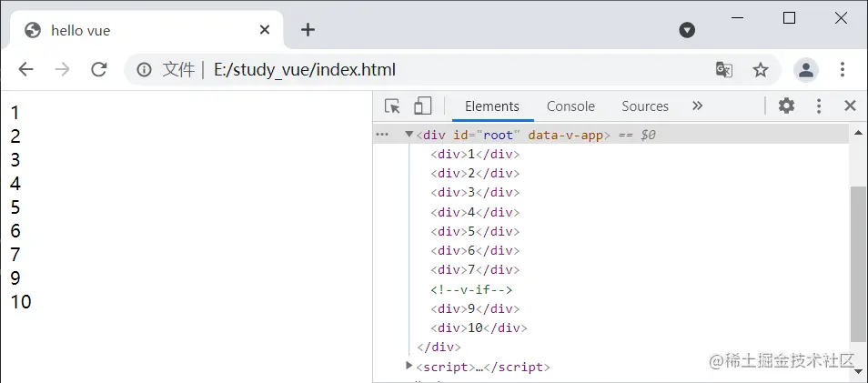Click the site info icon in address bar
Image resolution: width=868 pixels, height=383 pixels.
(x=144, y=70)
